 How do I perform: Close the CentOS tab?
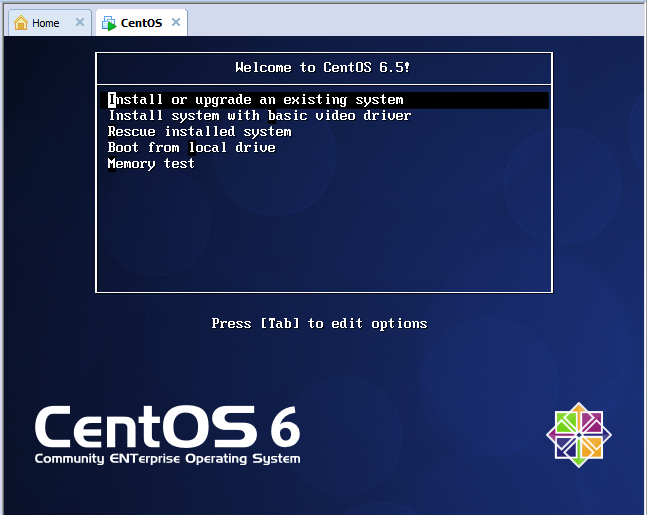click(x=176, y=22)
